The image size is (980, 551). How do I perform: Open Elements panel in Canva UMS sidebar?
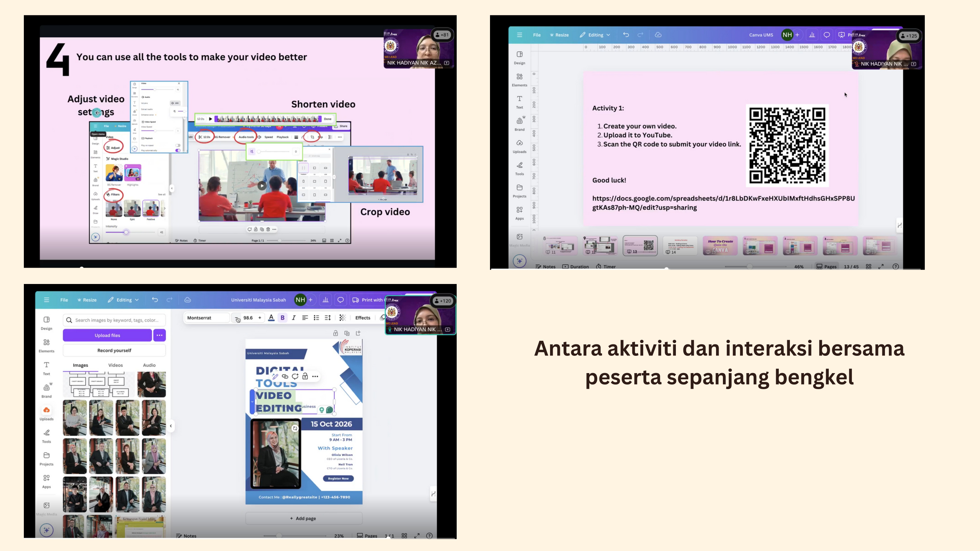point(519,80)
